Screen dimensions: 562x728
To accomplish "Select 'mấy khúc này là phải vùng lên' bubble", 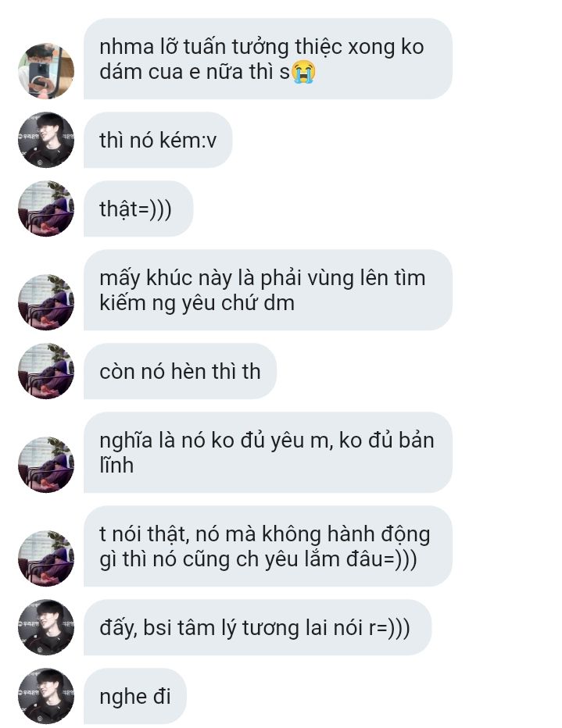I will pos(268,290).
